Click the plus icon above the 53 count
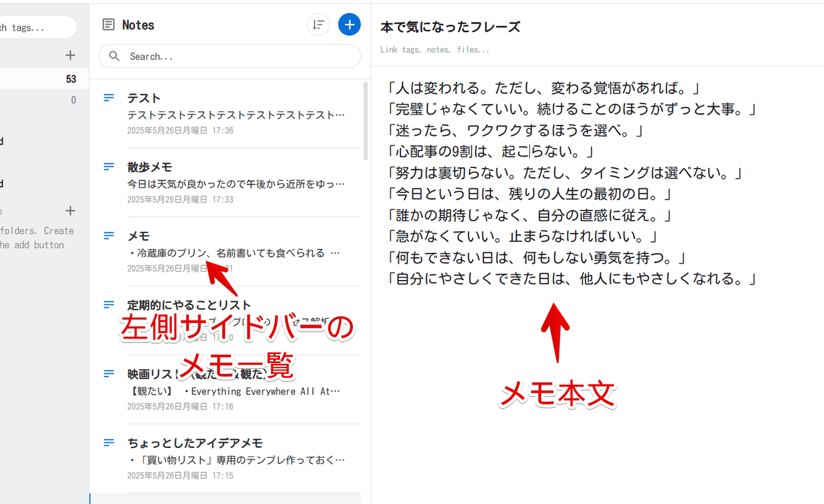 pos(70,55)
